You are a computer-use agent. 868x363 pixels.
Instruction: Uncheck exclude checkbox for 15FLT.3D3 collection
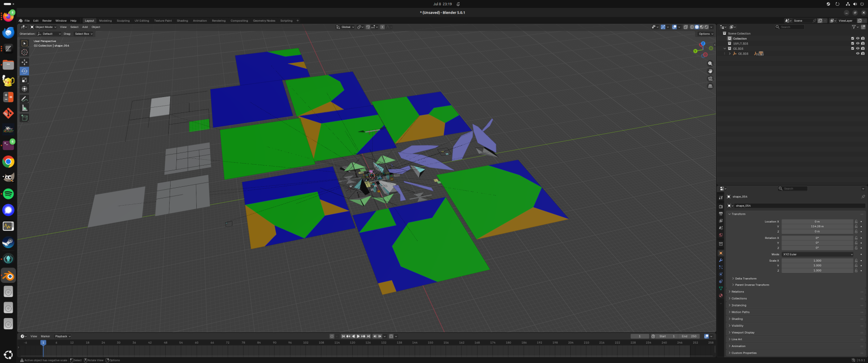pyautogui.click(x=853, y=43)
